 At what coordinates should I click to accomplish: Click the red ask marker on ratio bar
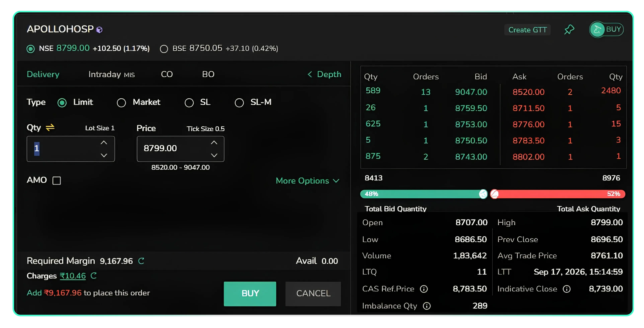pos(494,194)
